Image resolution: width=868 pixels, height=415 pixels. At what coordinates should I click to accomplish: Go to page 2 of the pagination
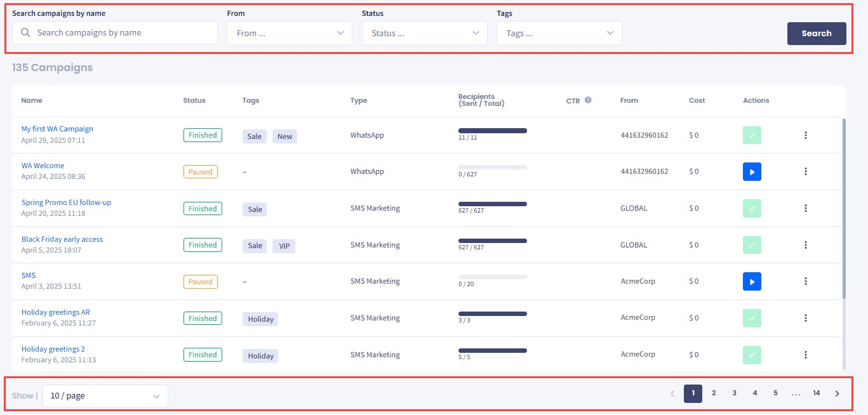(x=714, y=393)
